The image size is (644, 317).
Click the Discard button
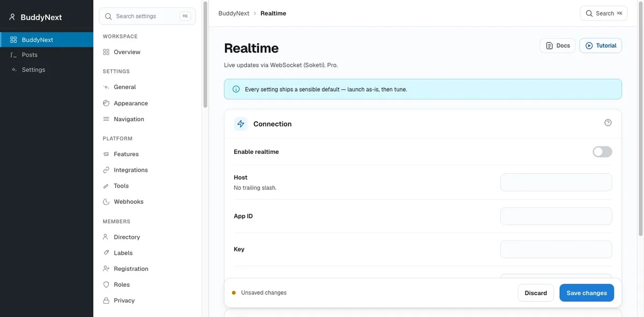(x=536, y=293)
